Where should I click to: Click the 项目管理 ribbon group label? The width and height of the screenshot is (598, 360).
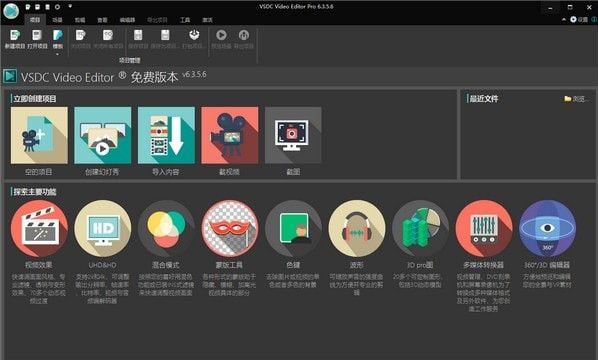[x=130, y=60]
